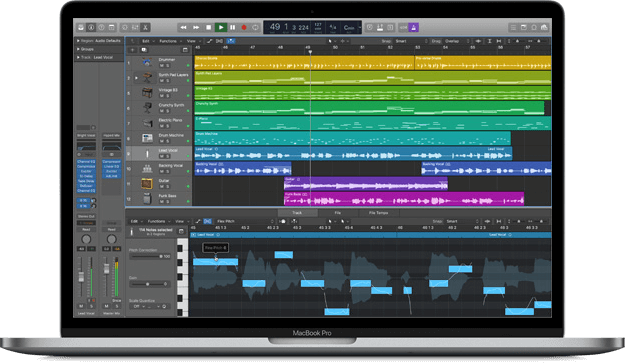This screenshot has height=364, width=625.
Task: Click the Pause transport button
Action: pyautogui.click(x=233, y=28)
